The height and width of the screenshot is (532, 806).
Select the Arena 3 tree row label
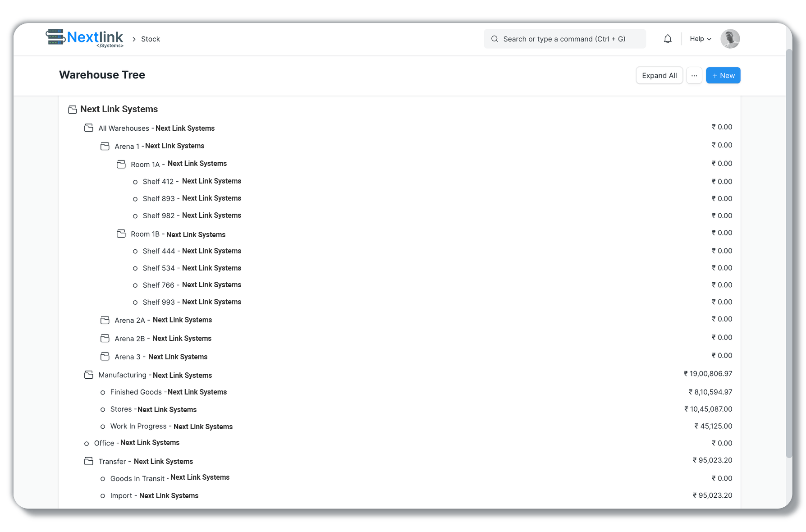point(161,357)
